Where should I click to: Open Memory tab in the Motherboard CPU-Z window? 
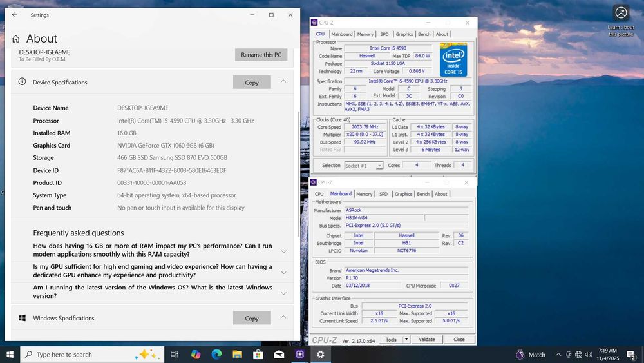pos(365,194)
